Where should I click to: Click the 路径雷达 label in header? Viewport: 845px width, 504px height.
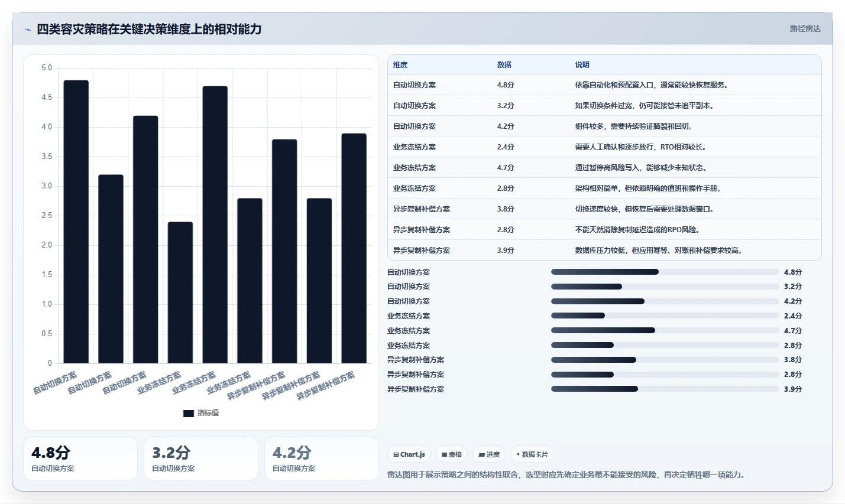805,28
